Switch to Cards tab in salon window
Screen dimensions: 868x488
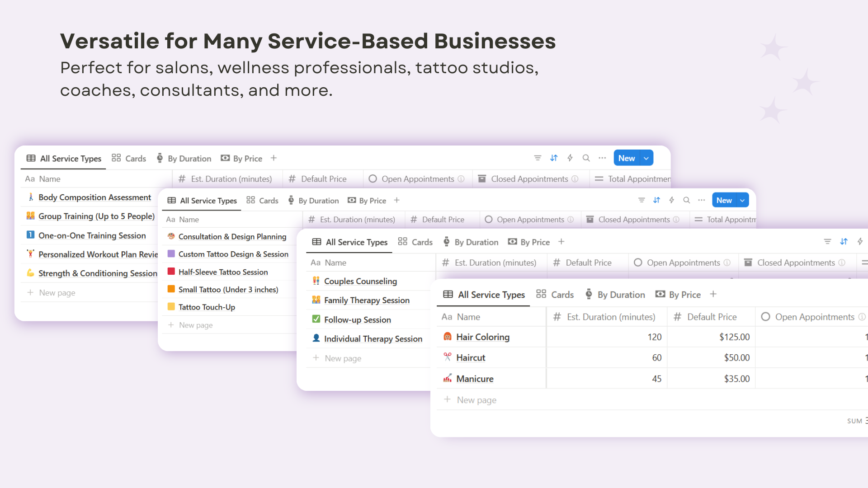click(x=555, y=295)
